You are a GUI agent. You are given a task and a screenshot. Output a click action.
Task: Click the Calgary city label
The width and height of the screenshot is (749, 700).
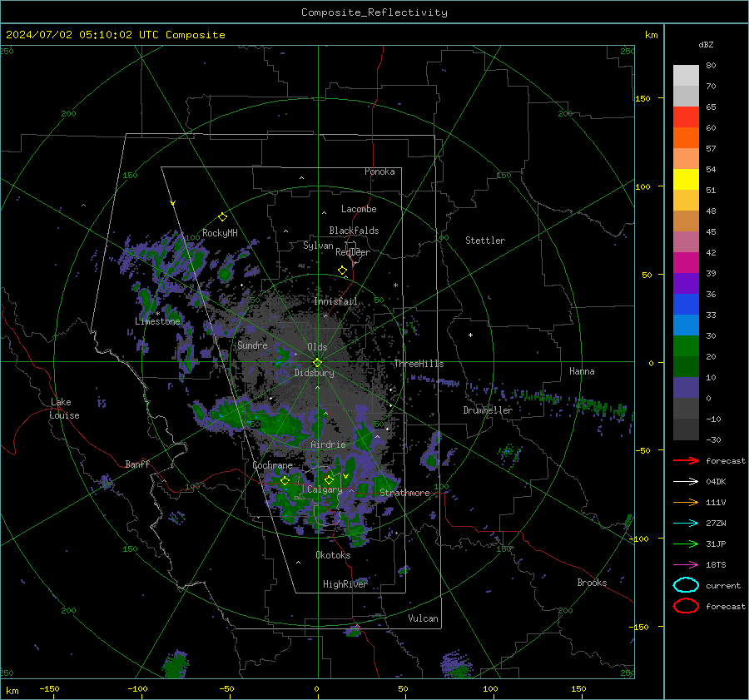(x=325, y=489)
